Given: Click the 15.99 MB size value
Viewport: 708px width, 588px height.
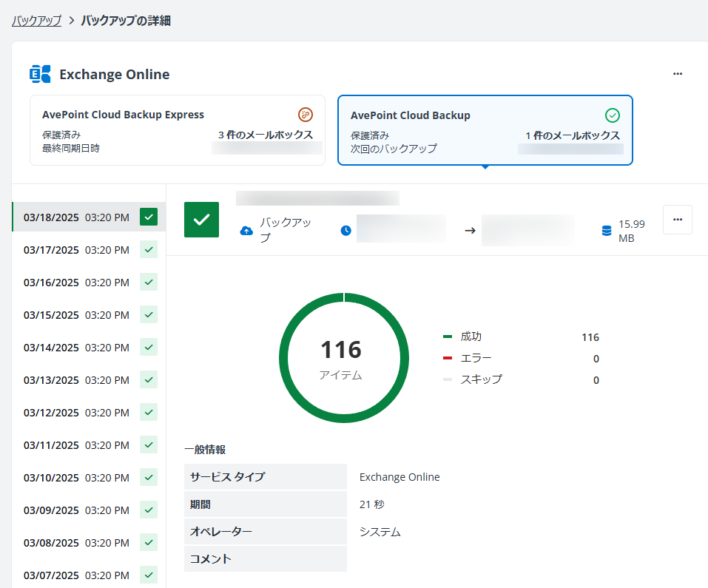Looking at the screenshot, I should click(632, 231).
